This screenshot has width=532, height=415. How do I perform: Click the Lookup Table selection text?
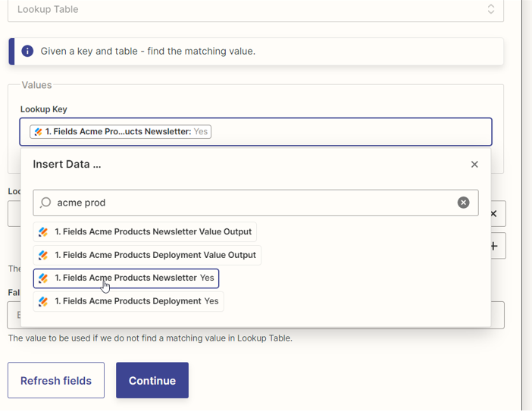coord(48,9)
